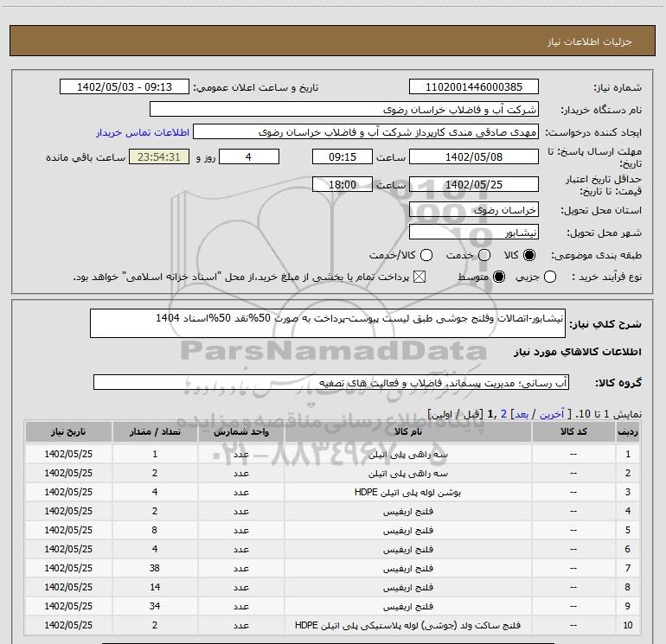666x644 pixels.
Task: Click the remaining time field 23:54:31
Action: (x=159, y=156)
